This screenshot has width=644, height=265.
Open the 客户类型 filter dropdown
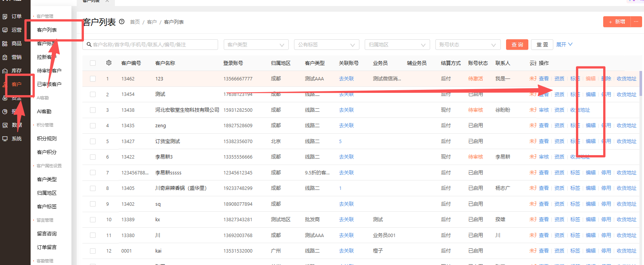pyautogui.click(x=256, y=45)
